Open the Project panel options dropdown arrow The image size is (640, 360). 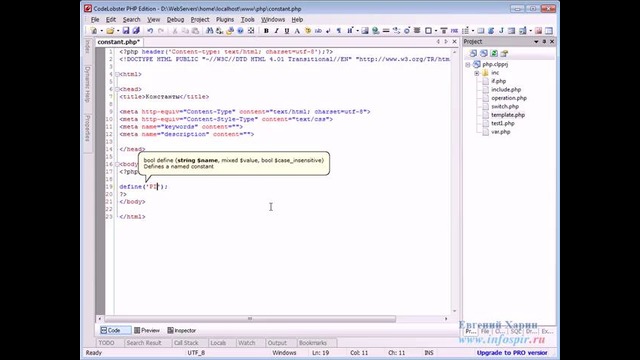pyautogui.click(x=536, y=42)
